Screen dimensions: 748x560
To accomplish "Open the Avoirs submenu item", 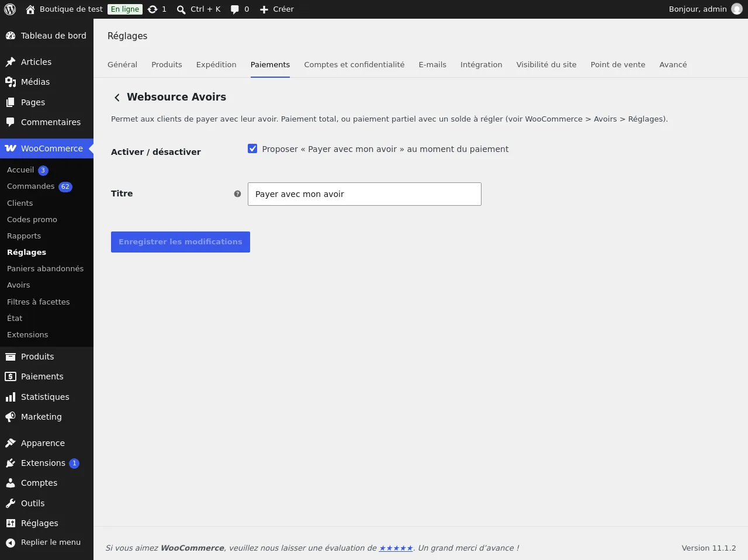I will [x=19, y=285].
